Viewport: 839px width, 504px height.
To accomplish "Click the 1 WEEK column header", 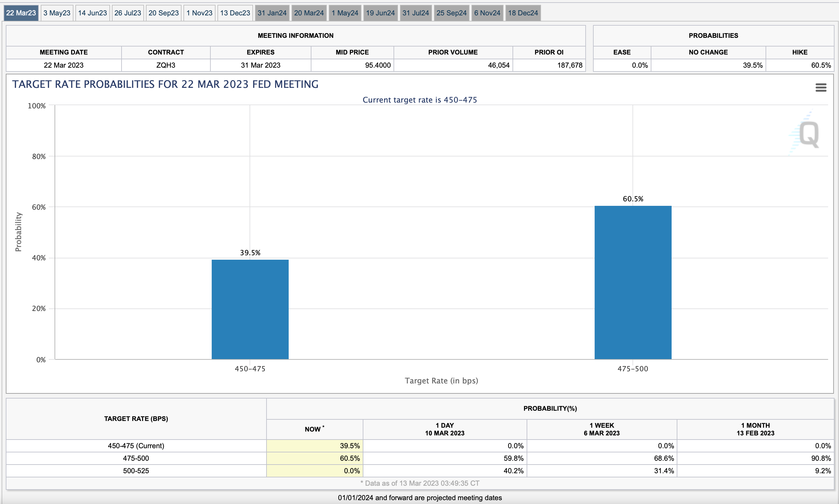I will [602, 429].
